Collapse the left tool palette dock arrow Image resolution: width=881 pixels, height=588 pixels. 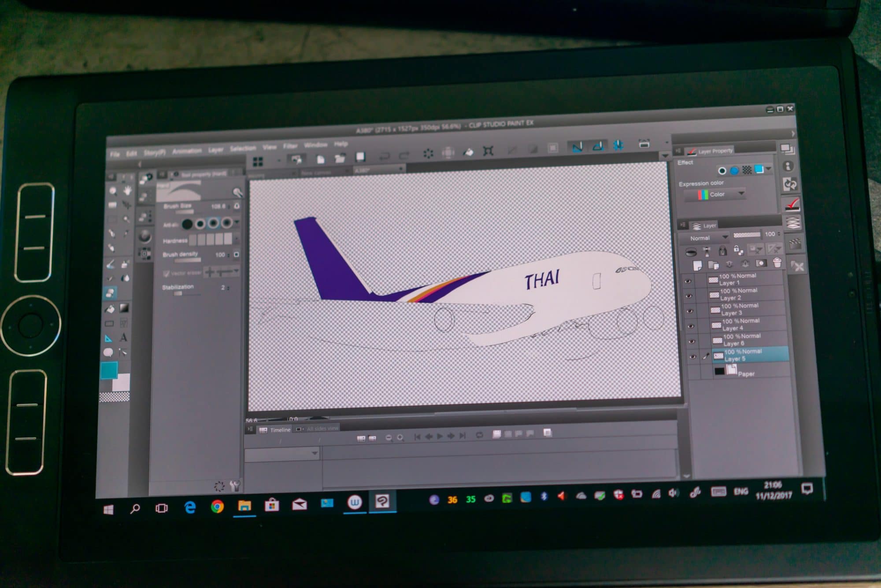(141, 164)
